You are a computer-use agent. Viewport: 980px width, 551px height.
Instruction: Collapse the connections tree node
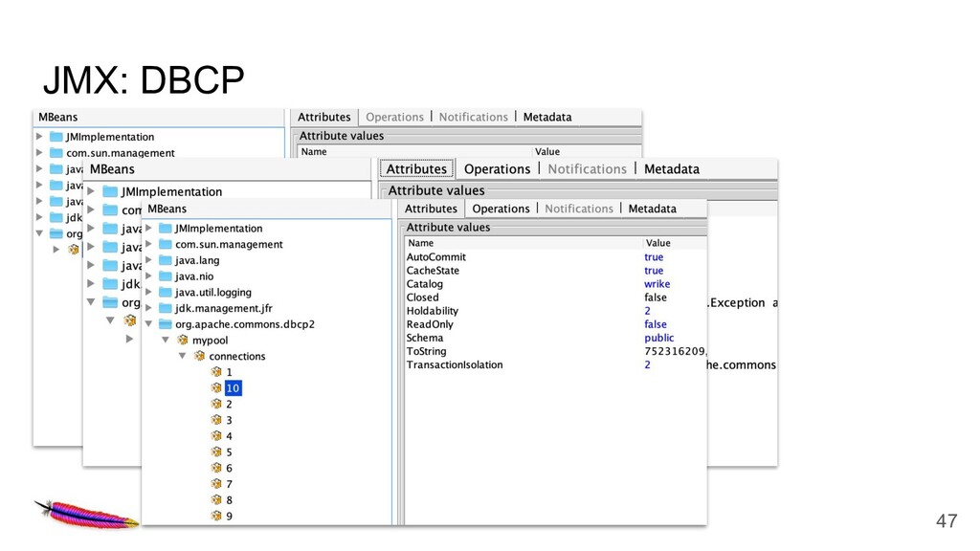click(183, 356)
